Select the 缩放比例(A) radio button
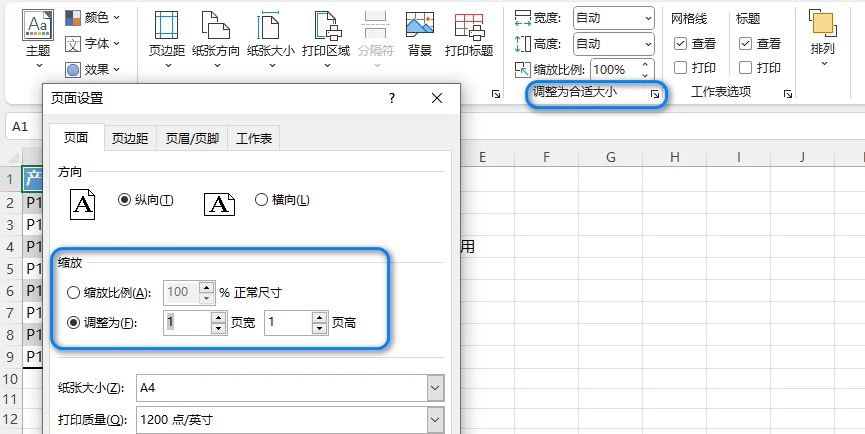This screenshot has height=434, width=865. point(73,293)
